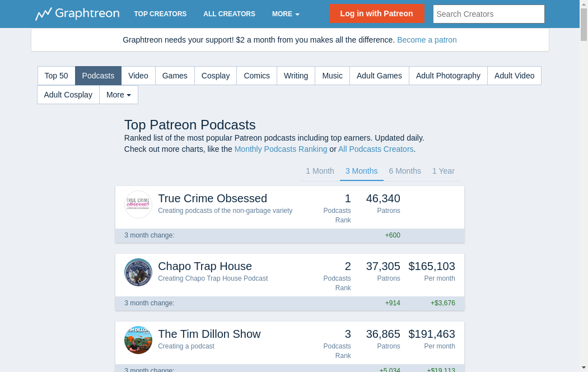Viewport: 588px width, 372px height.
Task: Open Chapo Trap House avatar image
Action: click(x=138, y=272)
